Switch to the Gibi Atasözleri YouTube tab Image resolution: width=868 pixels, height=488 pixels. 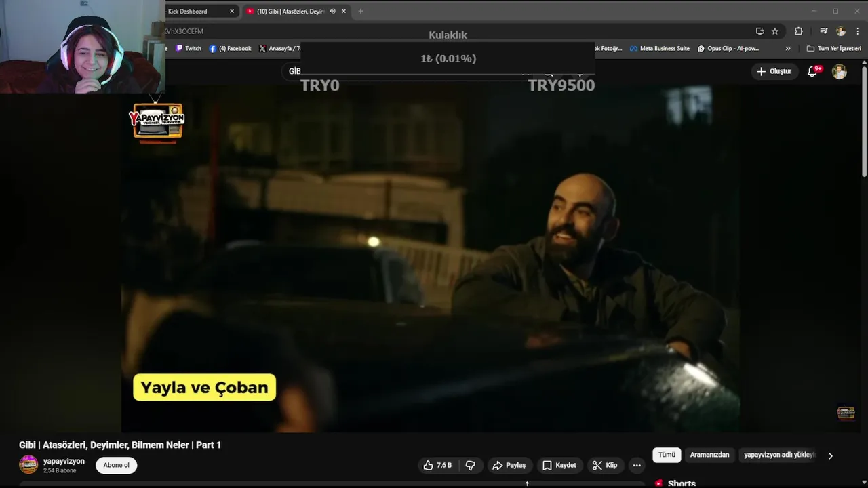290,11
